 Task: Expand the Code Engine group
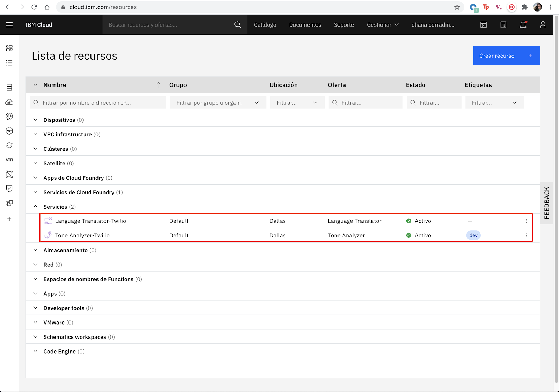pos(35,351)
